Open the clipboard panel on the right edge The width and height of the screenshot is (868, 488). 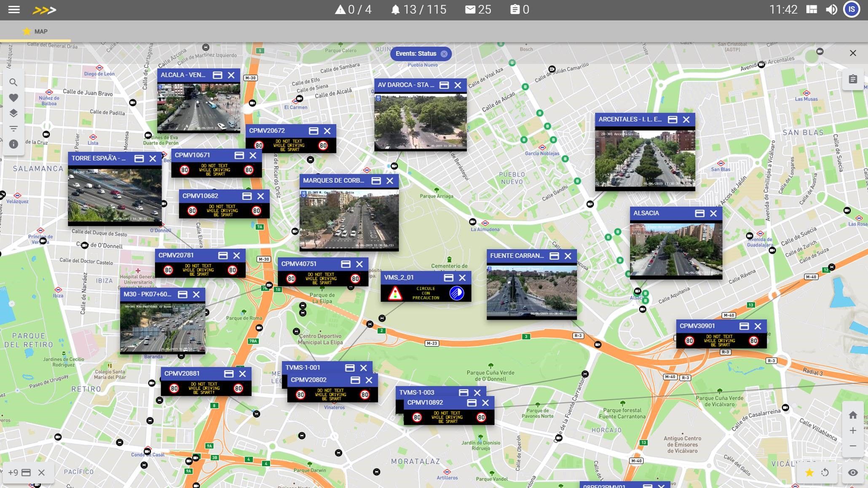tap(852, 79)
